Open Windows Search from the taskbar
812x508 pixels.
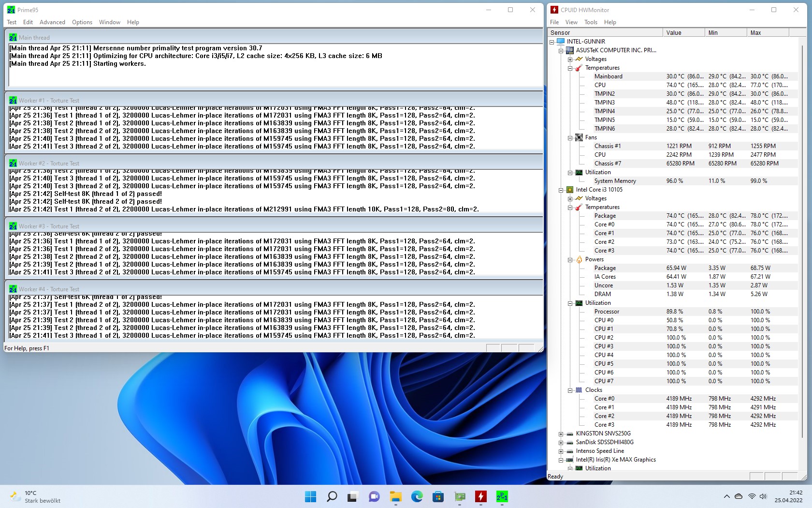332,496
